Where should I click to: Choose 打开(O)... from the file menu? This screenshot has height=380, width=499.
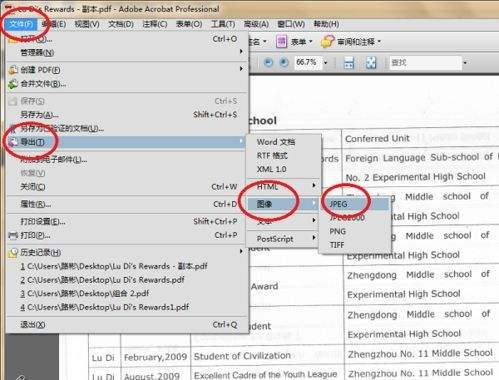click(127, 39)
